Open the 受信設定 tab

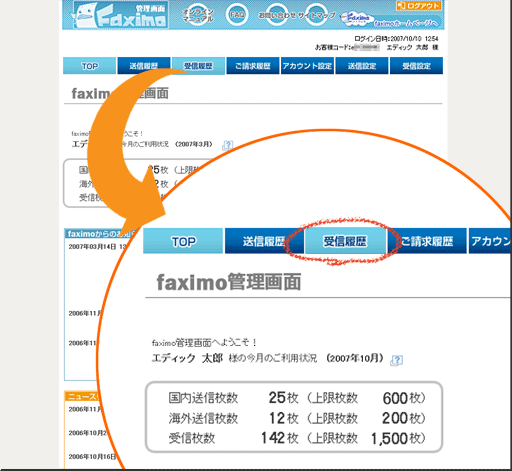pyautogui.click(x=416, y=66)
